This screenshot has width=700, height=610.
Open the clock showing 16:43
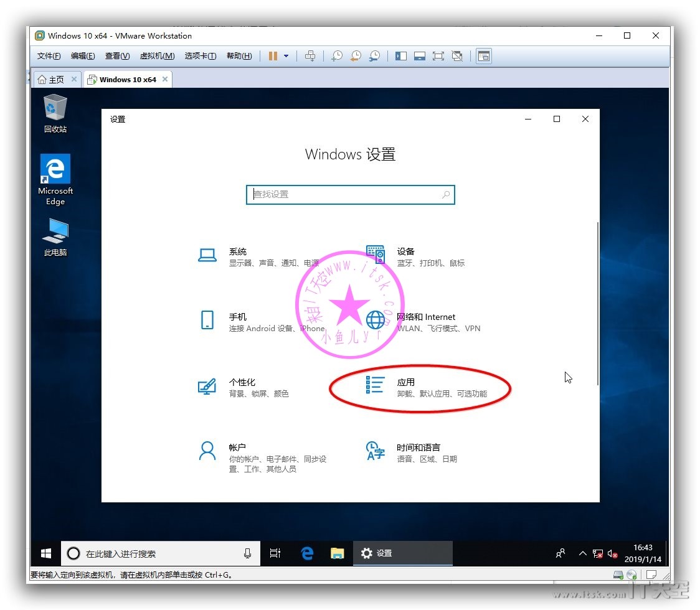[643, 553]
